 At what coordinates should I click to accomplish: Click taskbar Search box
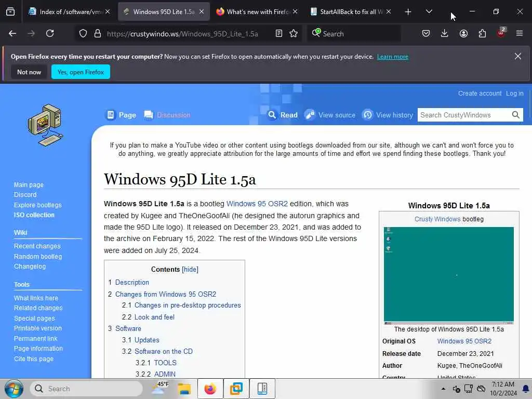(x=87, y=389)
